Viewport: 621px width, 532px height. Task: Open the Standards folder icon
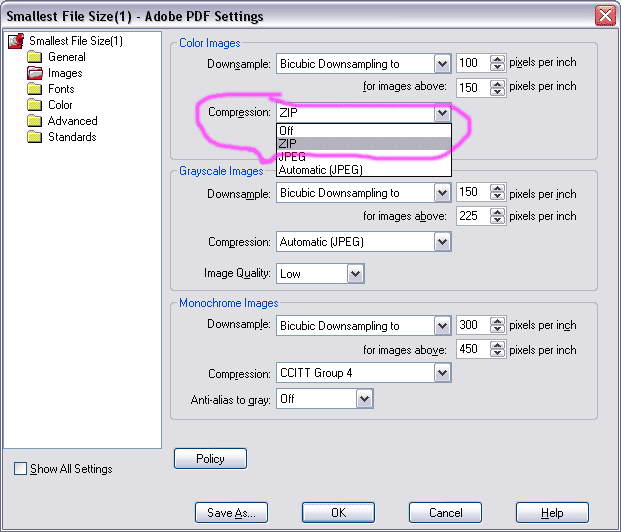click(35, 137)
